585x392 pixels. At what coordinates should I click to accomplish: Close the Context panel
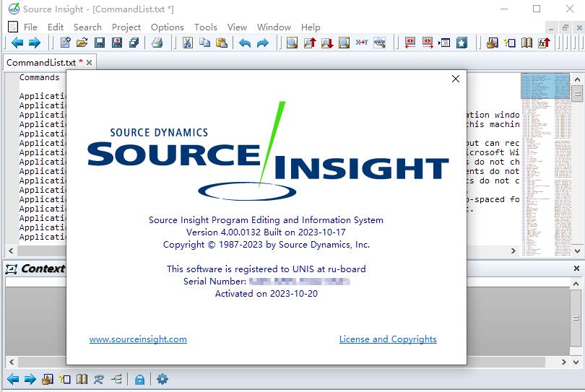click(576, 268)
